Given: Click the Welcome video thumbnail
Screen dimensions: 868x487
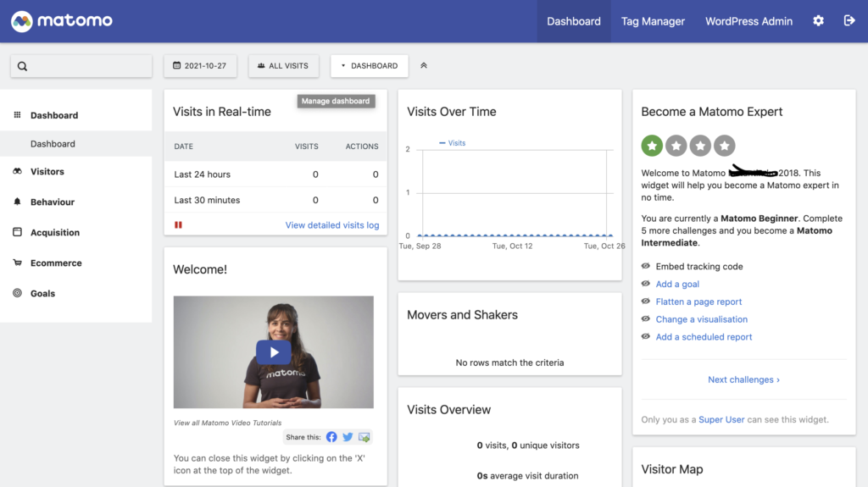Looking at the screenshot, I should click(x=274, y=352).
